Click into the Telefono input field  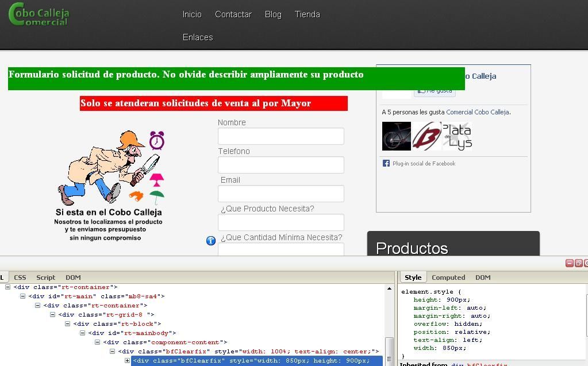[x=281, y=165]
